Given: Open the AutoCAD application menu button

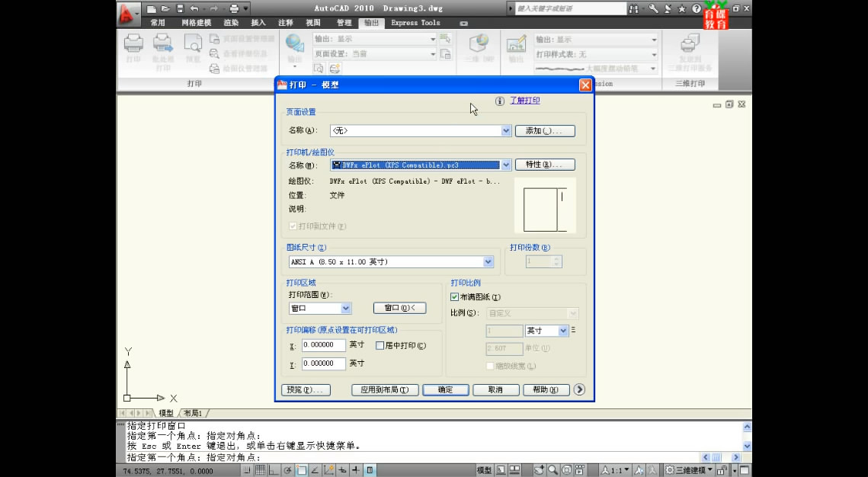Looking at the screenshot, I should coord(129,13).
